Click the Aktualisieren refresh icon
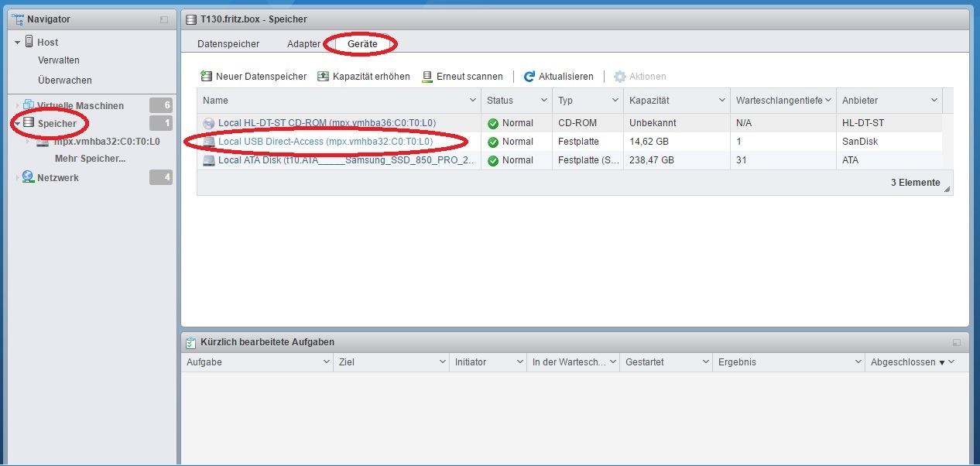 [529, 77]
